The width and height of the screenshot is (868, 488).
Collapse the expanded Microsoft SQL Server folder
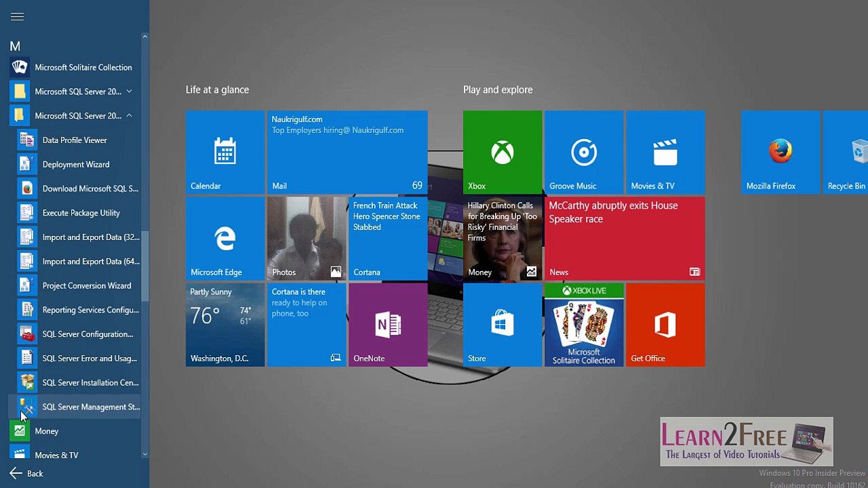point(75,116)
